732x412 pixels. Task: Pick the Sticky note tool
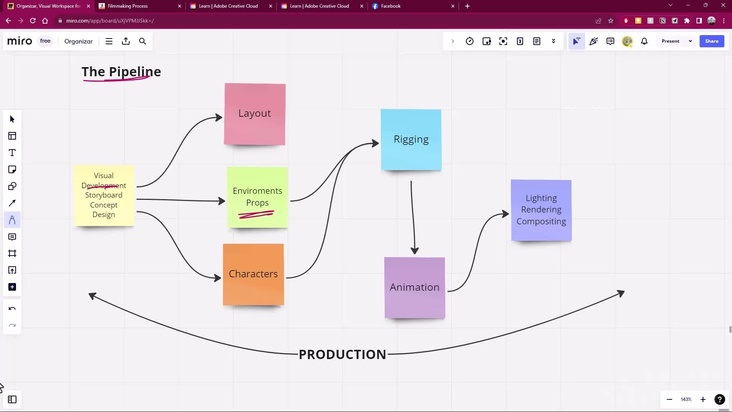click(12, 170)
